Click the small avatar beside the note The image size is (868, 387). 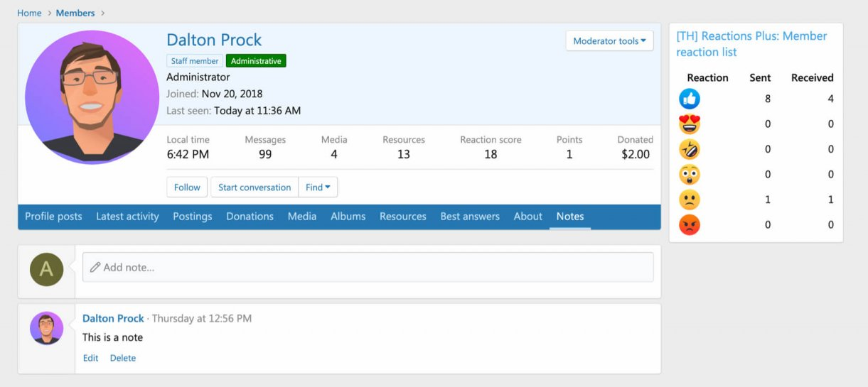(x=46, y=329)
